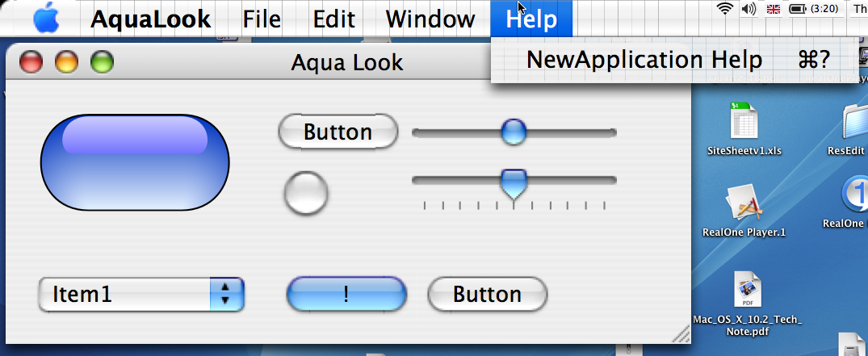Click the window resize grip corner
Screen dimensions: 868x356
tap(681, 334)
